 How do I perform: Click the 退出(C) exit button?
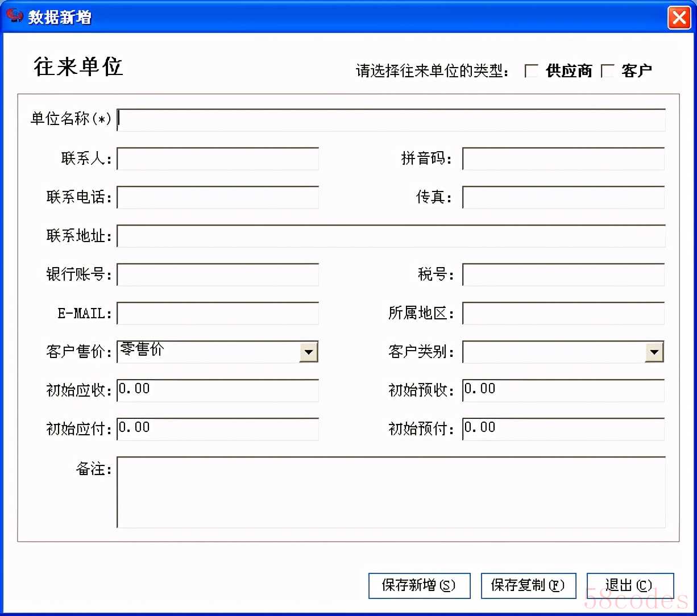coord(629,585)
